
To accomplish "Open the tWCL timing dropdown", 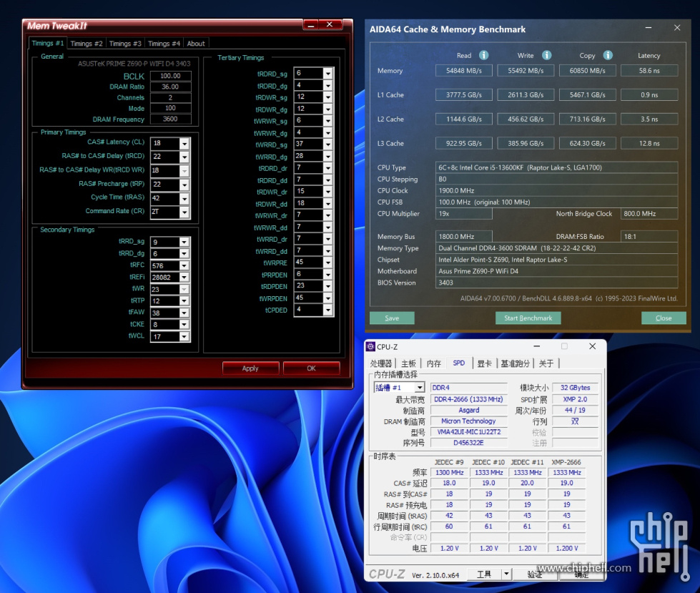I will point(184,337).
